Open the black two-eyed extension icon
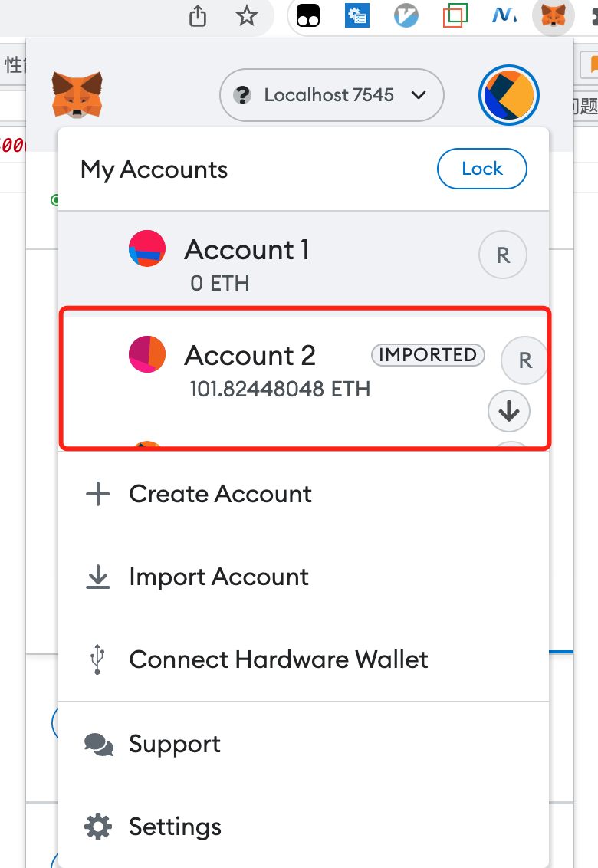Image resolution: width=598 pixels, height=868 pixels. click(x=308, y=15)
